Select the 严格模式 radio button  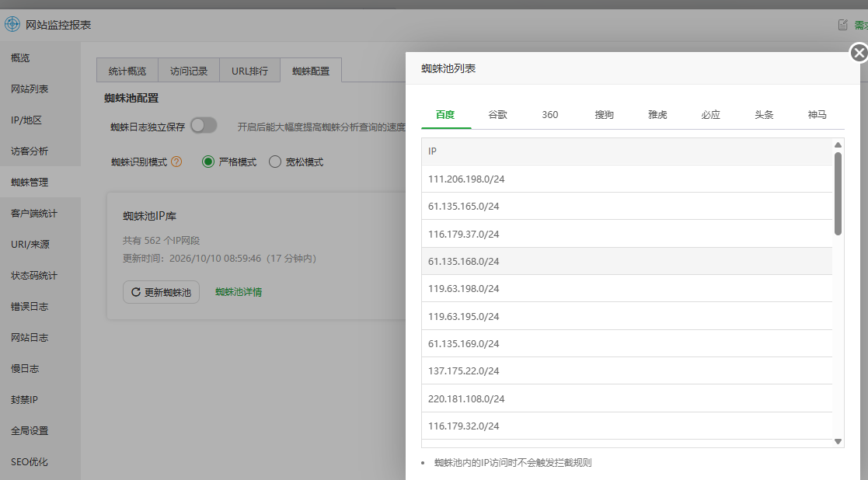[208, 162]
